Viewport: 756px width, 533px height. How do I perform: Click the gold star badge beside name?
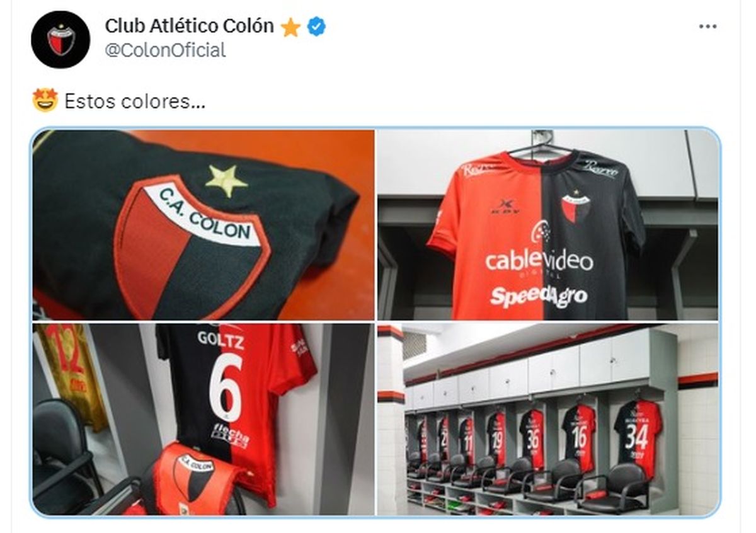[x=290, y=26]
